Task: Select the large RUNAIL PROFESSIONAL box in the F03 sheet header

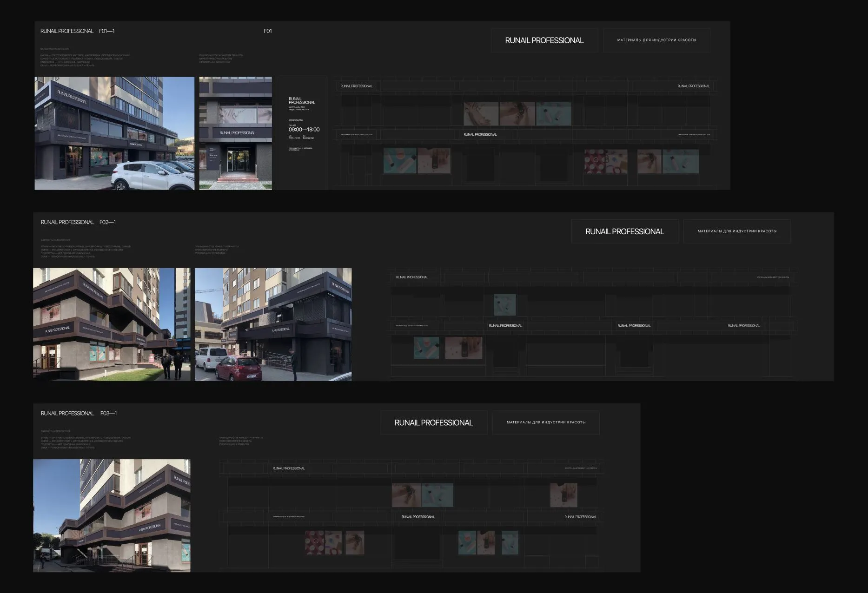Action: [x=434, y=422]
